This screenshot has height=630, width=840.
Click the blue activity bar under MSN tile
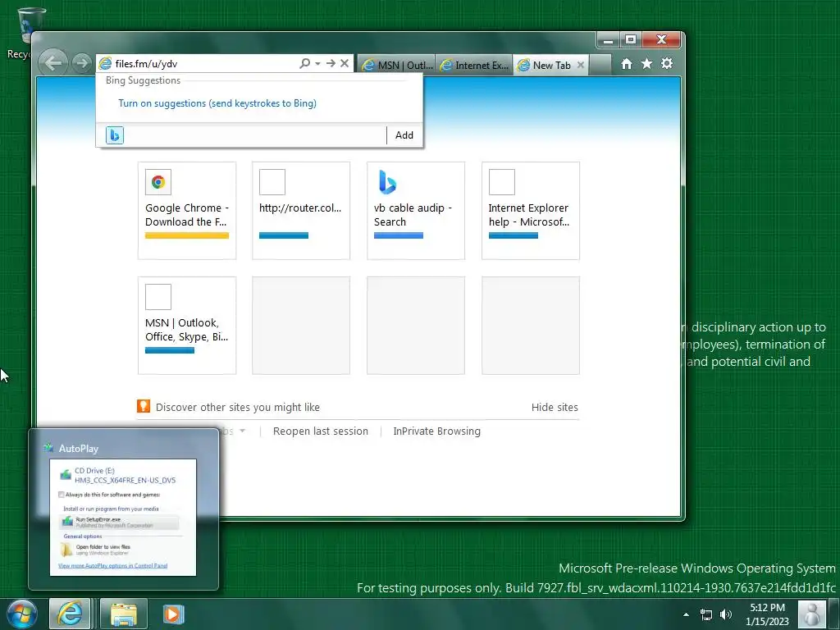pyautogui.click(x=170, y=350)
